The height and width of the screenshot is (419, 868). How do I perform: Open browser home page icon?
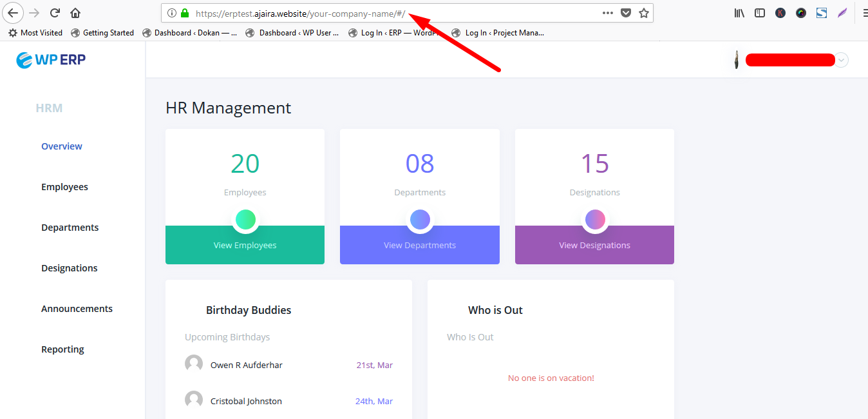coord(75,13)
